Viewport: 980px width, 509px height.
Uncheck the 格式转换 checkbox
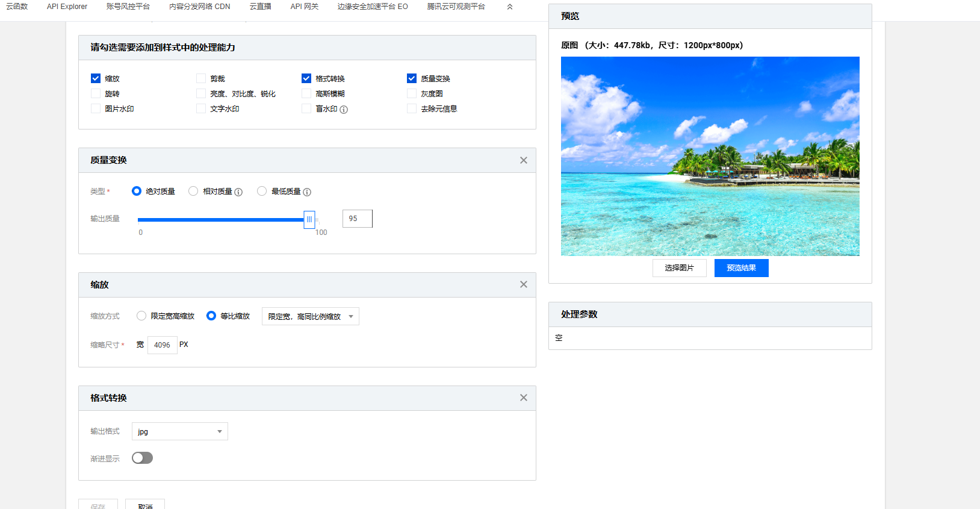pos(306,78)
